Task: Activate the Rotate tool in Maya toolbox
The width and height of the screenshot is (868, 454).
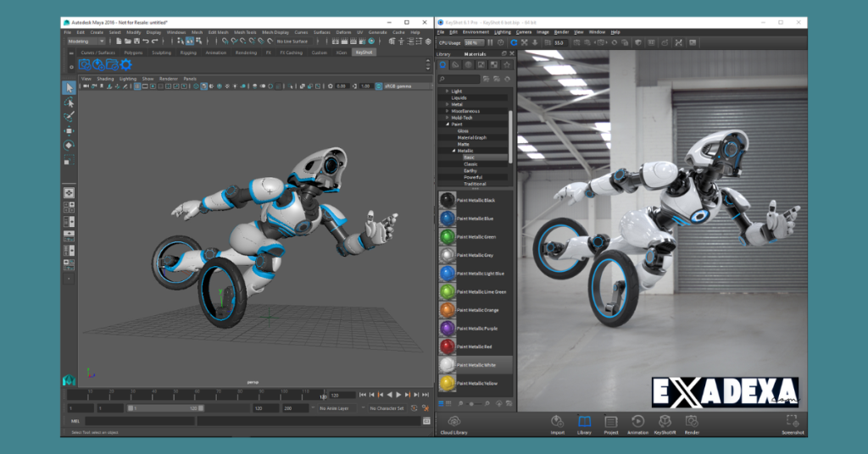Action: [x=69, y=146]
